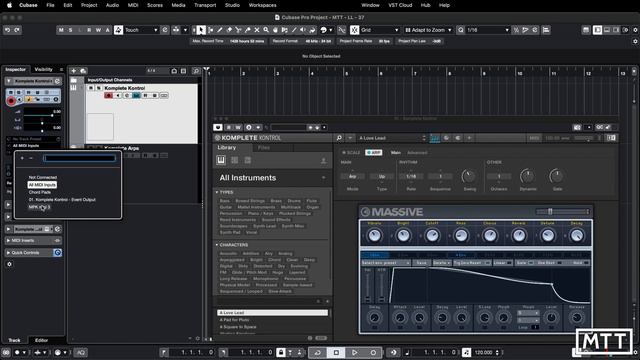Show the Komplete Kontrol keyboard instruments view

[x=221, y=160]
